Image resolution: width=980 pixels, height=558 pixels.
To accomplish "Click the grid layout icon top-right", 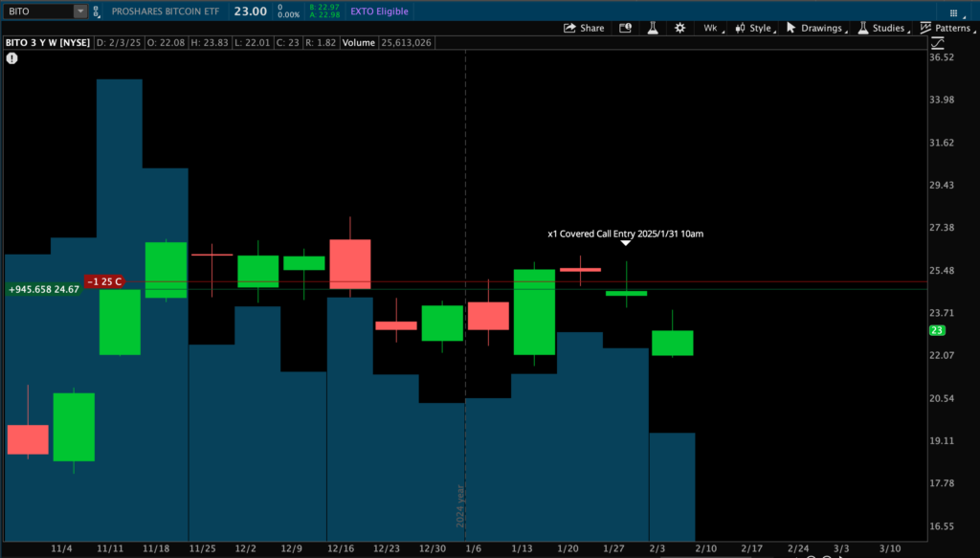I will click(x=953, y=11).
